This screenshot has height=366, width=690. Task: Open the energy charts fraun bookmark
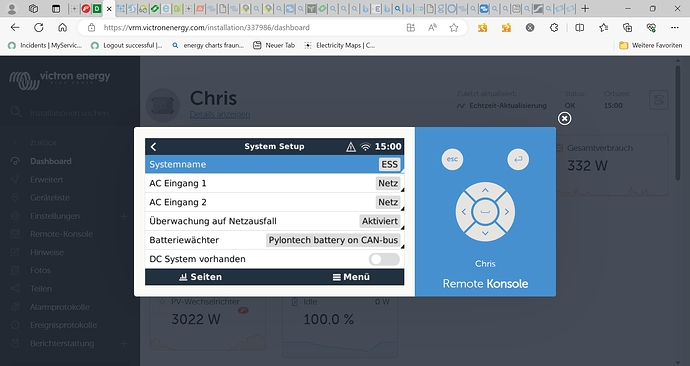coord(208,45)
